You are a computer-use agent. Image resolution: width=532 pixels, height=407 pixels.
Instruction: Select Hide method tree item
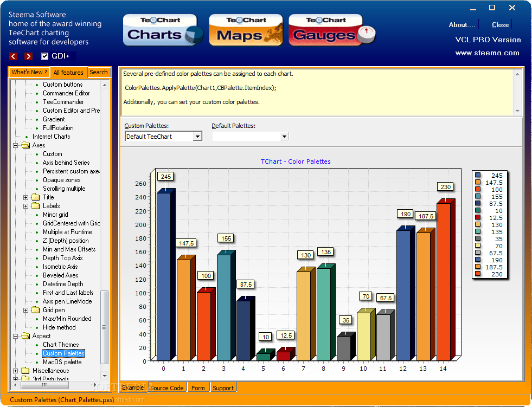tap(59, 327)
